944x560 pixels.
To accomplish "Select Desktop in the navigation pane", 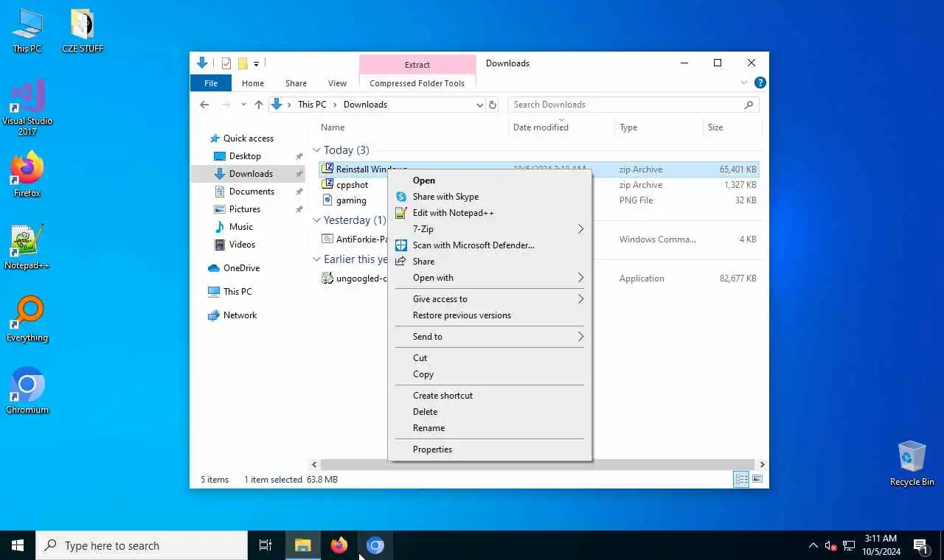I will [245, 156].
